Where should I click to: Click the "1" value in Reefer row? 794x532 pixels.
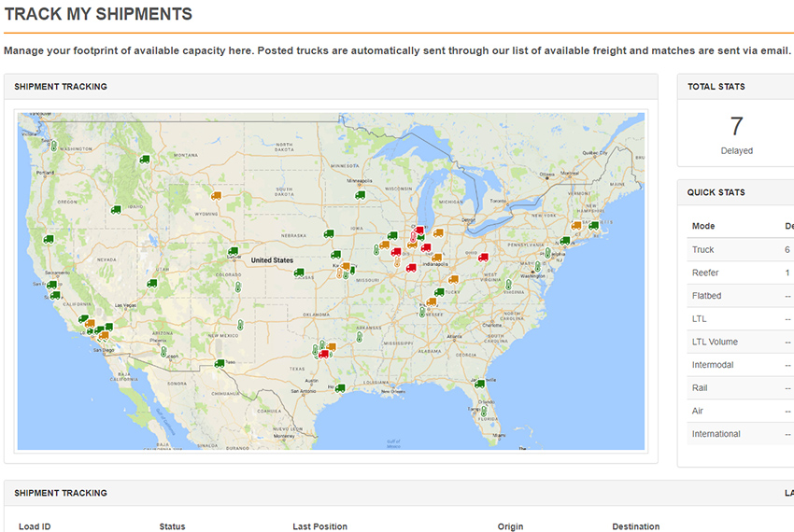tap(787, 273)
